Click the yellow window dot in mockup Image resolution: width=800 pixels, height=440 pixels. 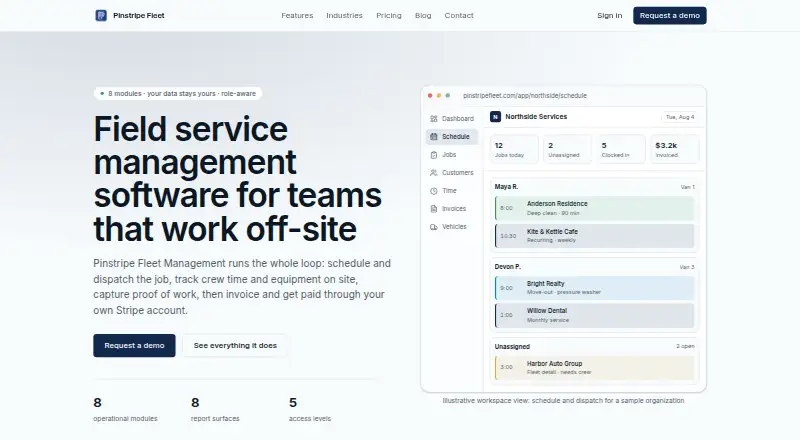(x=439, y=95)
